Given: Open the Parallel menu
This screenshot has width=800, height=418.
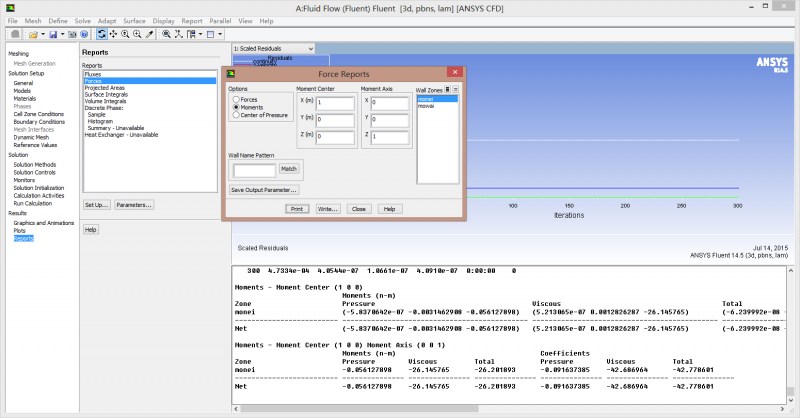Looking at the screenshot, I should coord(220,21).
